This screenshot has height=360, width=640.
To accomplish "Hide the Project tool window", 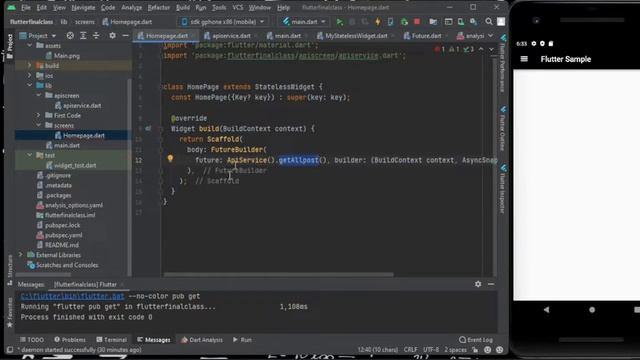I will [x=125, y=36].
